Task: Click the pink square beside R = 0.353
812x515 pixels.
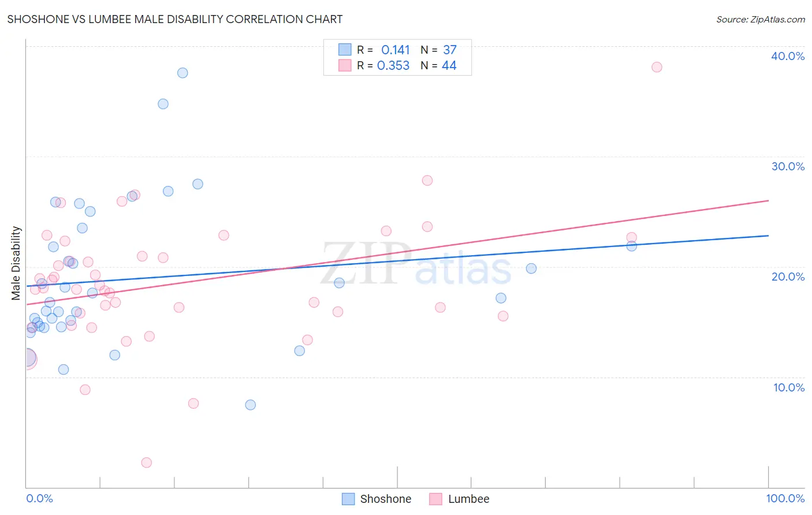Action: (345, 65)
